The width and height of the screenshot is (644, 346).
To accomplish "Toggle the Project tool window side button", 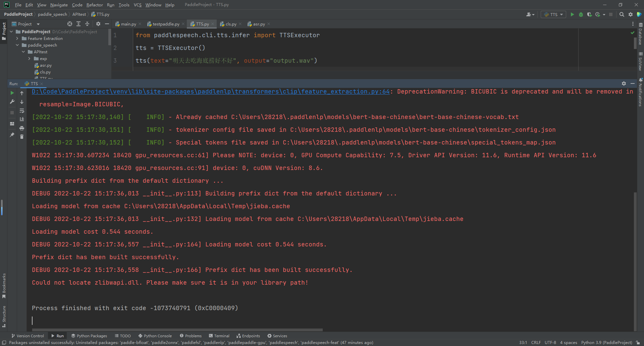I will 4,31.
